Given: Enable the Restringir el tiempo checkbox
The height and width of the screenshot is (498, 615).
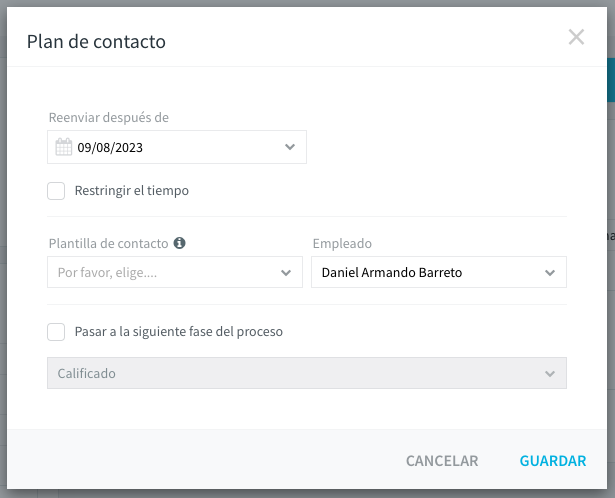Looking at the screenshot, I should tap(56, 191).
